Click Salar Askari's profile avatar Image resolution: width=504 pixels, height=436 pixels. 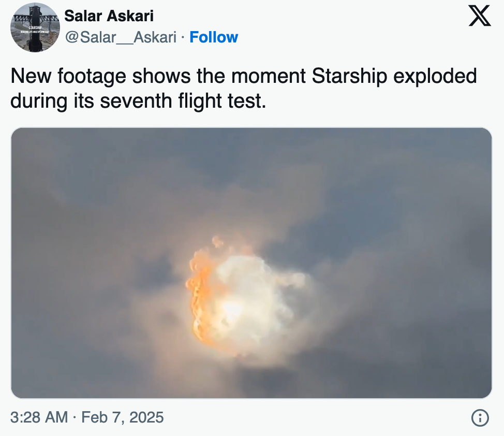pyautogui.click(x=35, y=27)
